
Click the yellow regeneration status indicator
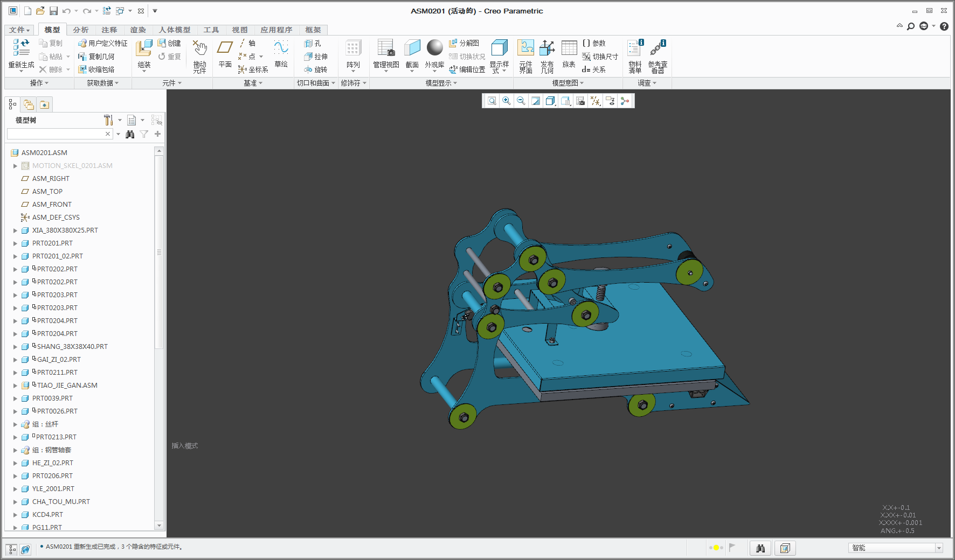716,548
